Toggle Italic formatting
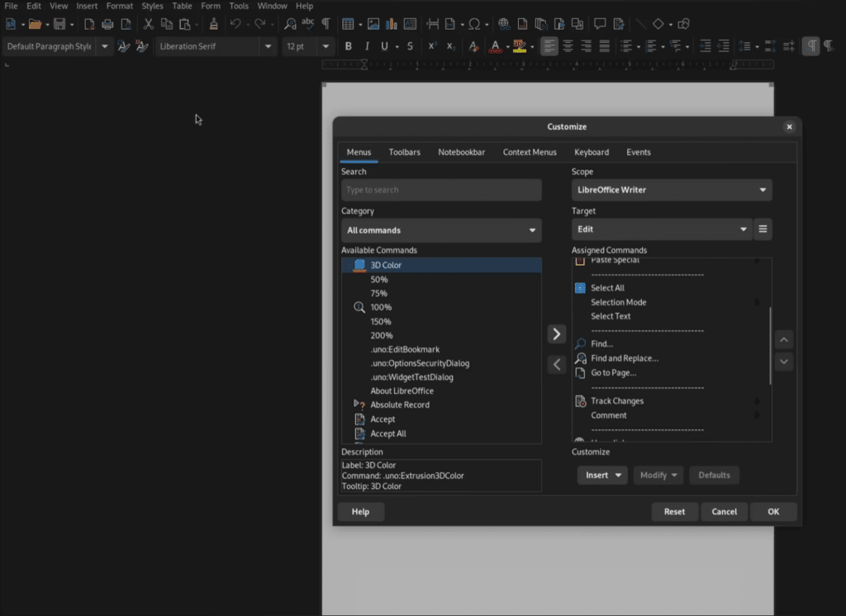This screenshot has width=846, height=616. [x=367, y=46]
